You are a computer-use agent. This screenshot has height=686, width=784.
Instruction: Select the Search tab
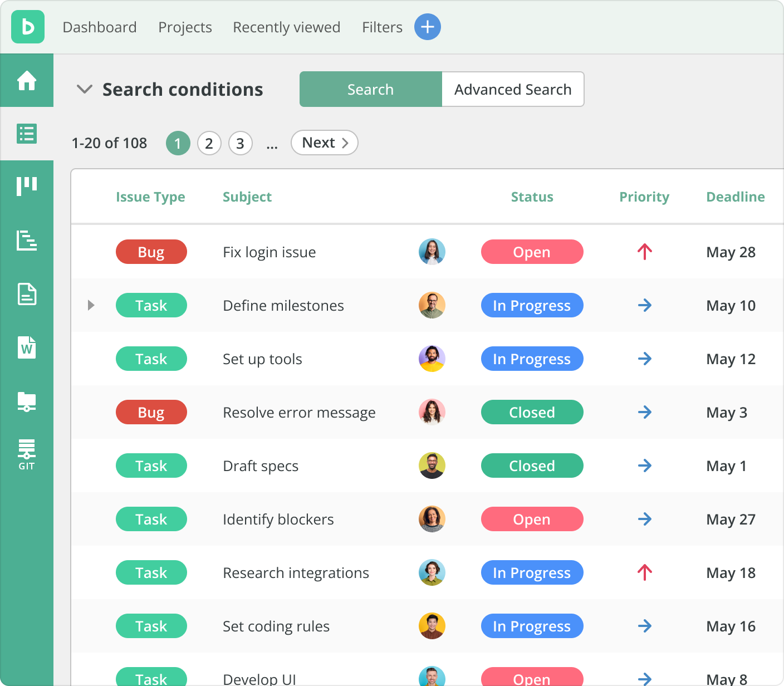tap(370, 89)
